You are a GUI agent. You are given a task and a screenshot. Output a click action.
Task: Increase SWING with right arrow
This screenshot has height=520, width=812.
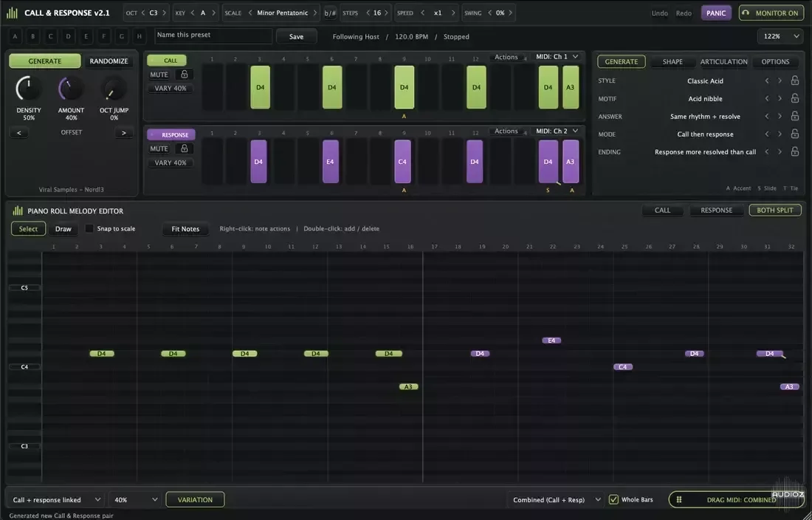510,13
